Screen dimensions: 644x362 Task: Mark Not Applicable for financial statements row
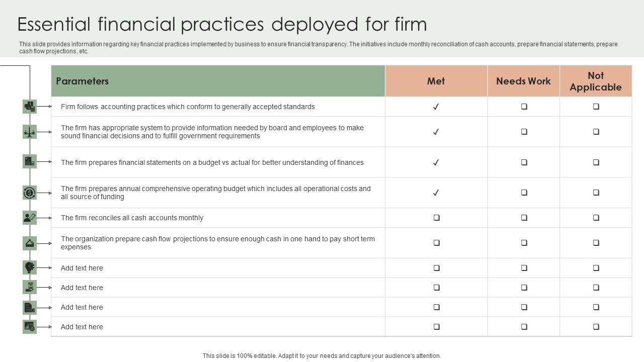click(596, 162)
